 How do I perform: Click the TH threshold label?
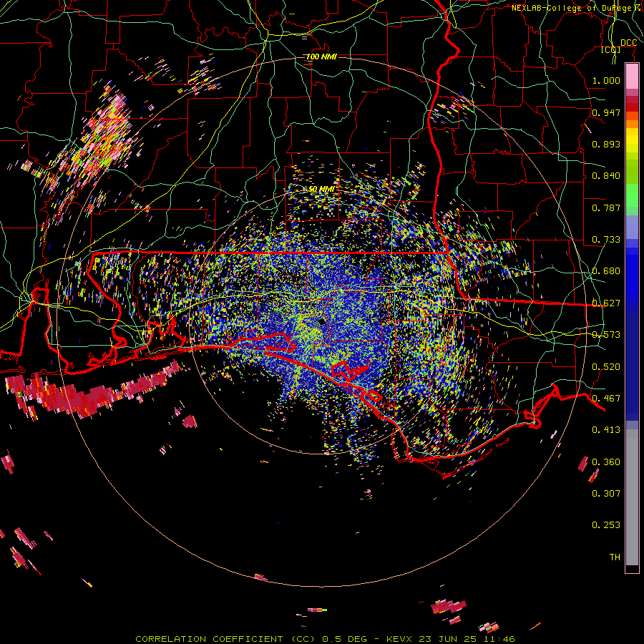[x=615, y=557]
